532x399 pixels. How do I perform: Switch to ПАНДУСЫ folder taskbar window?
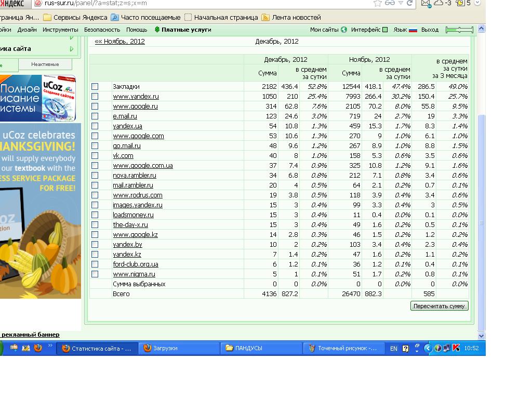point(261,348)
